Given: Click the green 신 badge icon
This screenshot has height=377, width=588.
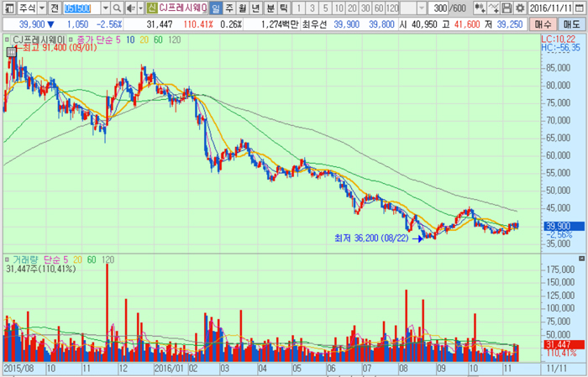Looking at the screenshot, I should tap(151, 8).
